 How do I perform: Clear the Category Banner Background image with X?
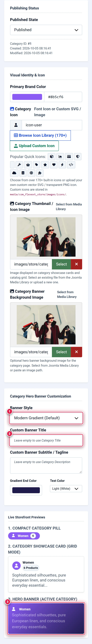(x=76, y=352)
